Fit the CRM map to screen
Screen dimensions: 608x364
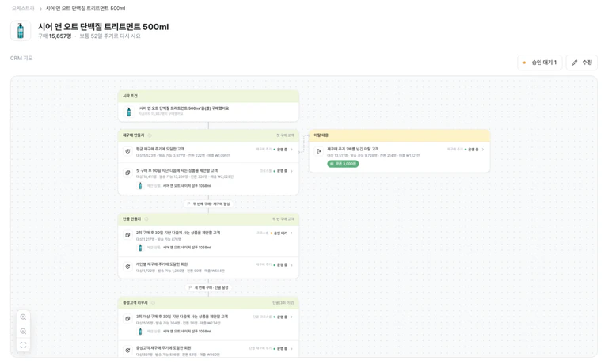pos(23,345)
